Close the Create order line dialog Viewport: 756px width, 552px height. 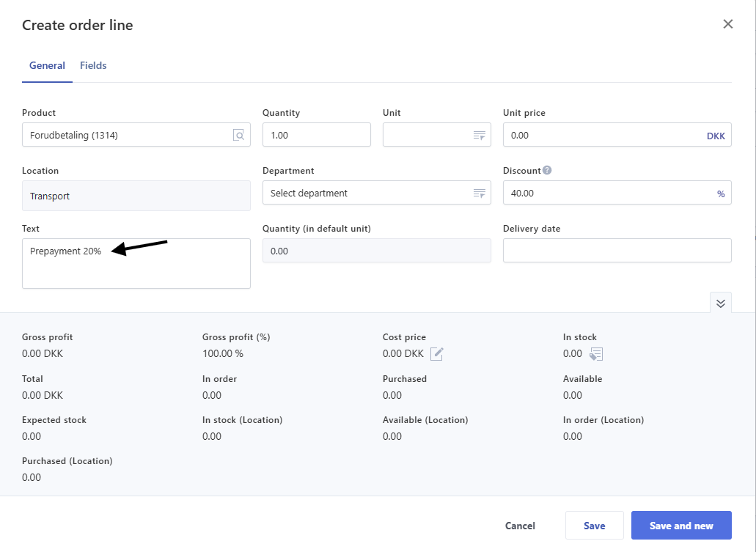727,24
